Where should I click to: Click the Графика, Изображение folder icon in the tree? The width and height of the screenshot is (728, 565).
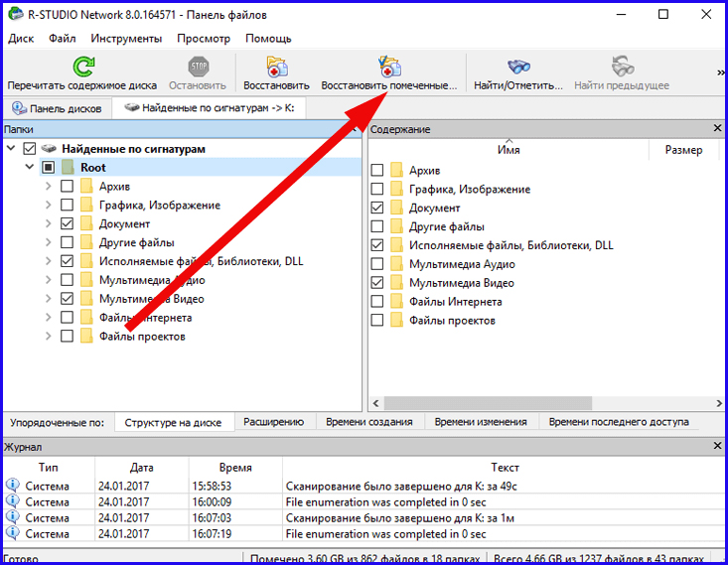[86, 205]
